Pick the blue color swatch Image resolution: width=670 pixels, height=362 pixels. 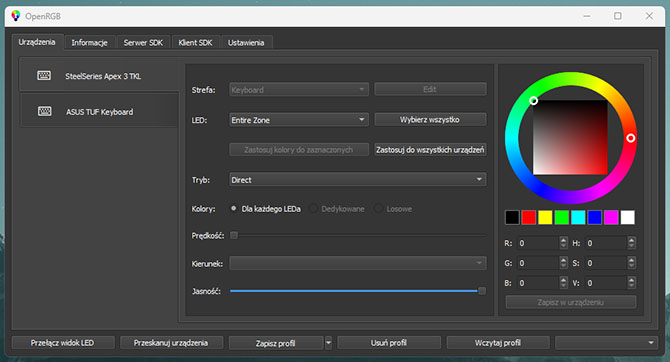pos(594,217)
